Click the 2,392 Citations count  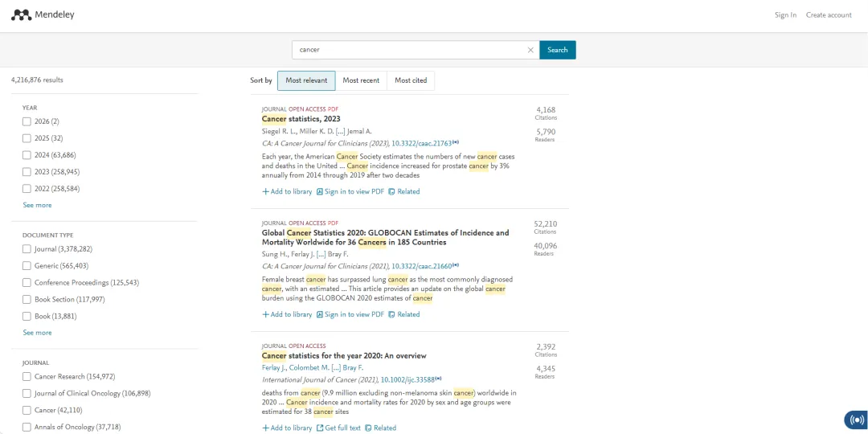546,350
